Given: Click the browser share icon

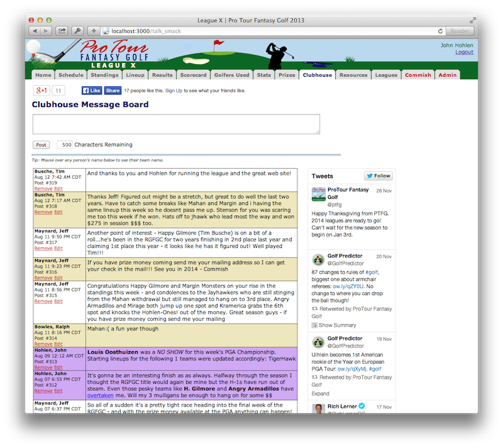Looking at the screenshot, I should [62, 31].
